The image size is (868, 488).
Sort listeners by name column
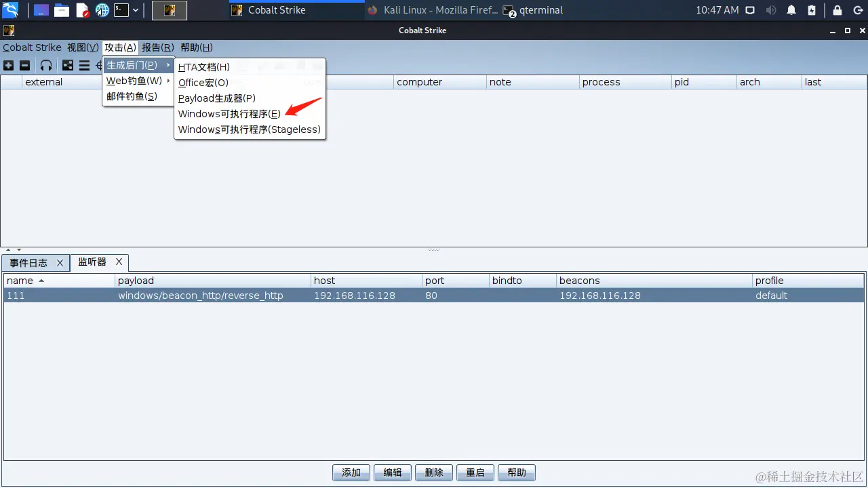[x=59, y=281]
